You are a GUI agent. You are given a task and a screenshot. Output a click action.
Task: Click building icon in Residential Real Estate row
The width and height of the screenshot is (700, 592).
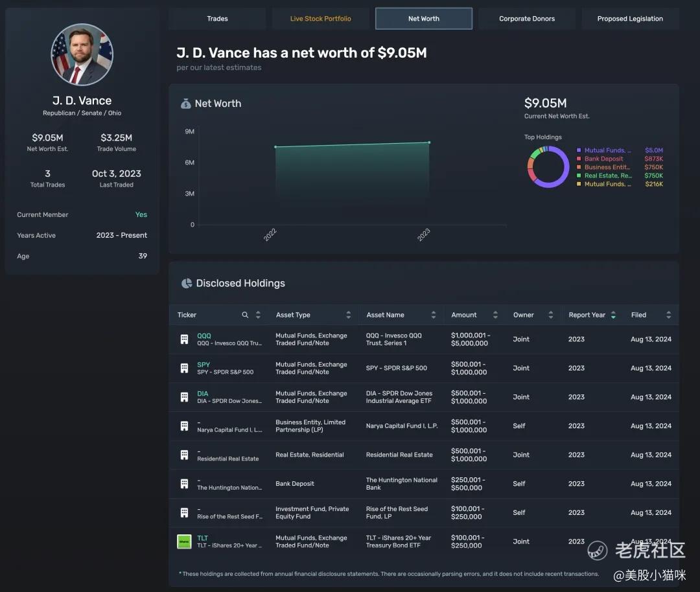(x=184, y=455)
